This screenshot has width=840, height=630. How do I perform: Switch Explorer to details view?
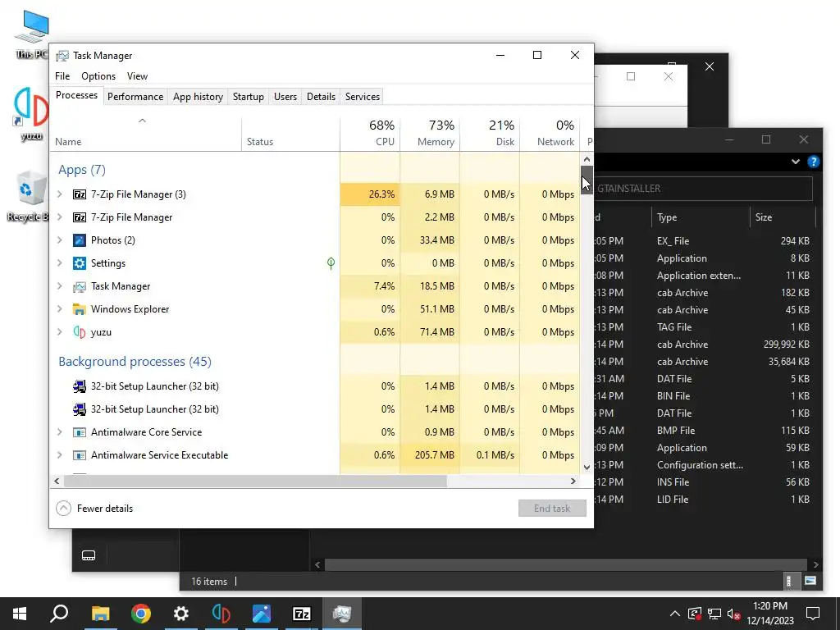[x=788, y=581]
